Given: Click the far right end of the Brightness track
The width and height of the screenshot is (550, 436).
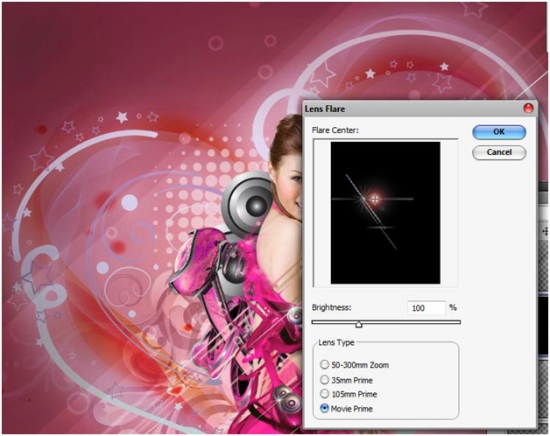Looking at the screenshot, I should tap(458, 322).
